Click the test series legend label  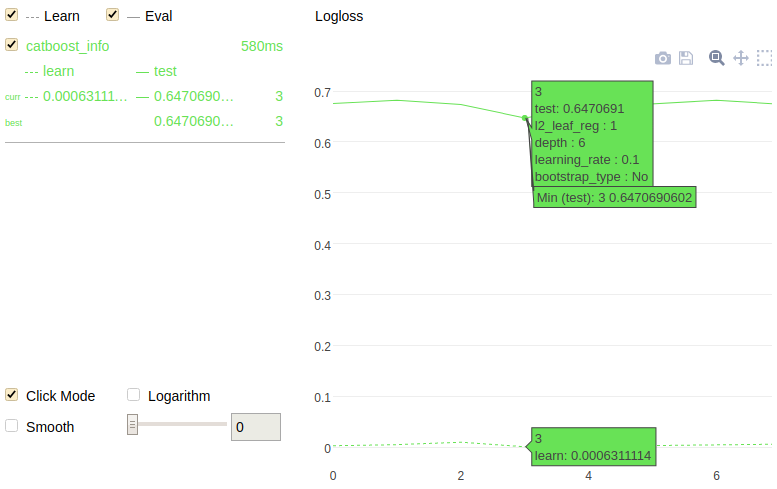pyautogui.click(x=165, y=71)
